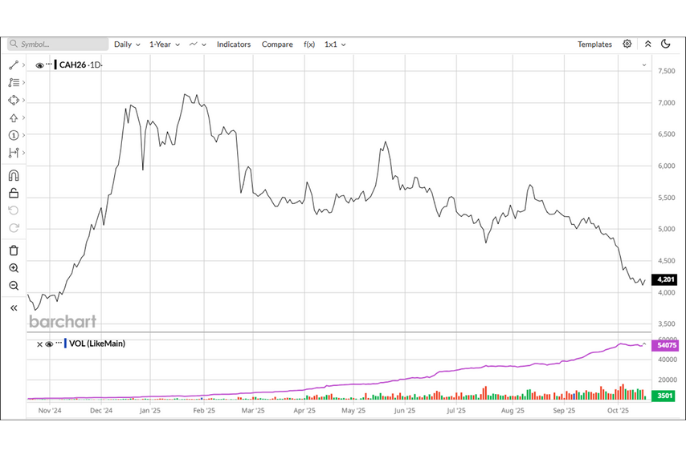Click the Compare button
The image size is (686, 457).
tap(277, 44)
